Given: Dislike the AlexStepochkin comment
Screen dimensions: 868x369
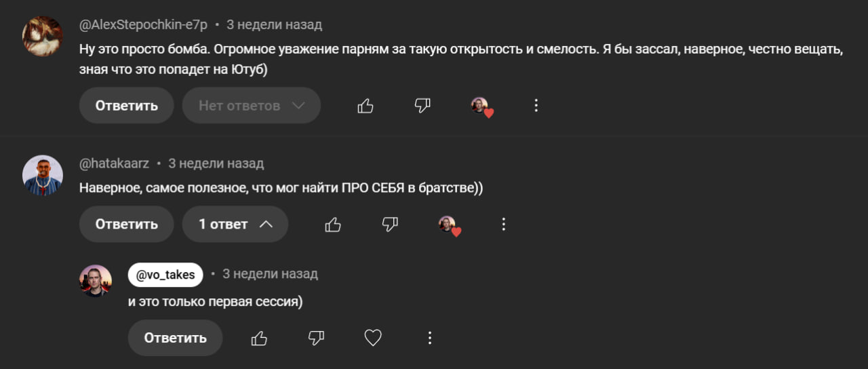Looking at the screenshot, I should click(422, 106).
